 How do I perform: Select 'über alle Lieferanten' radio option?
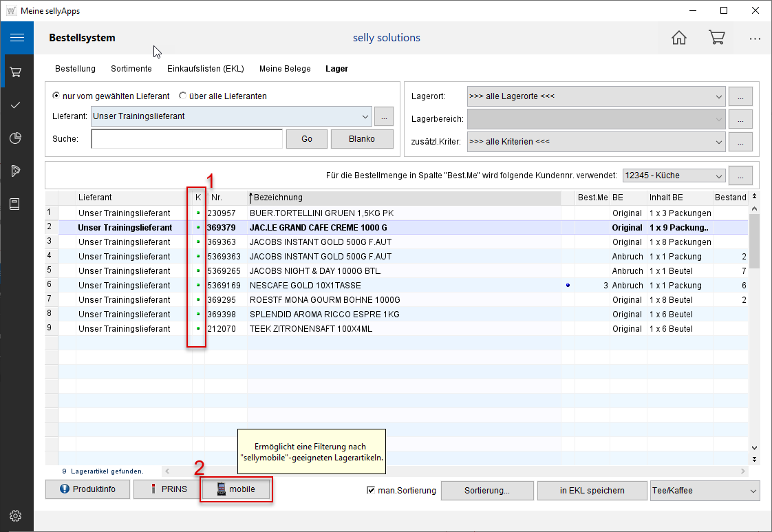pyautogui.click(x=182, y=96)
